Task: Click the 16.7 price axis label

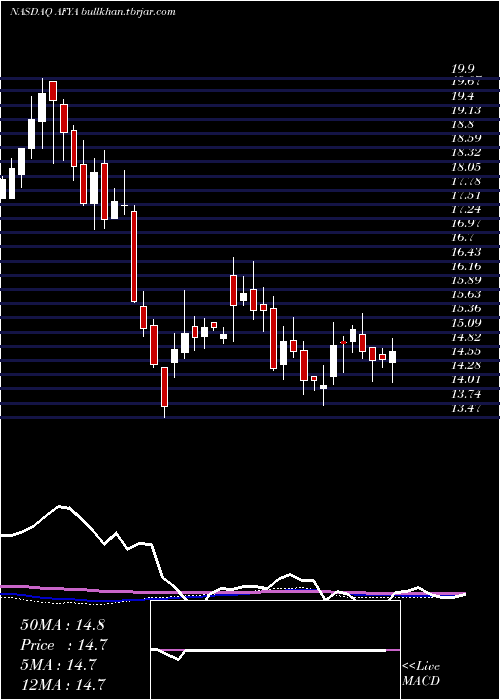Action: coord(462,238)
